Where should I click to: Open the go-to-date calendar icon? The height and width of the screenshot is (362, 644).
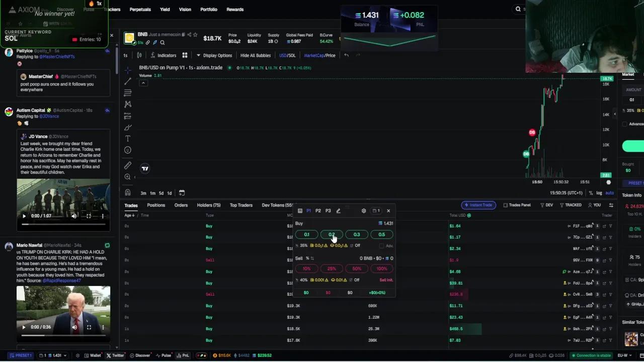tap(182, 193)
